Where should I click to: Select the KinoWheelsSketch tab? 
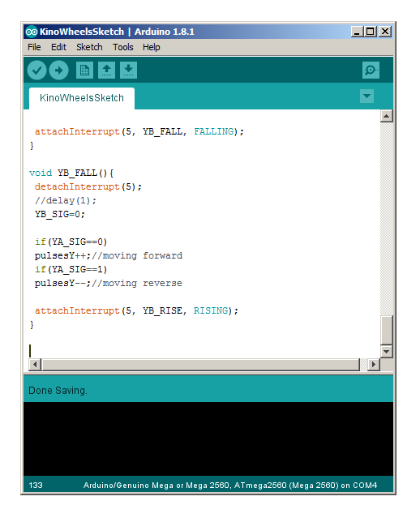(82, 98)
